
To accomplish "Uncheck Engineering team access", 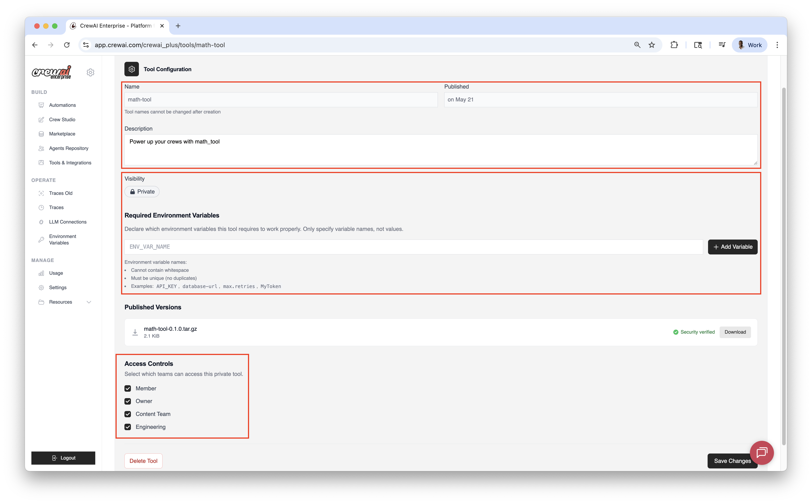I will pos(128,427).
